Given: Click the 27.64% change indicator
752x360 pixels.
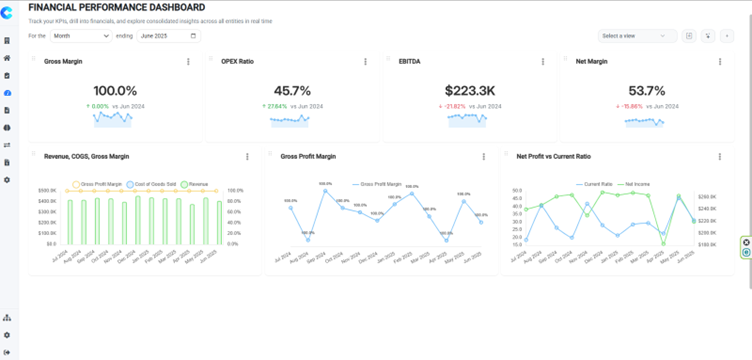Looking at the screenshot, I should 275,106.
